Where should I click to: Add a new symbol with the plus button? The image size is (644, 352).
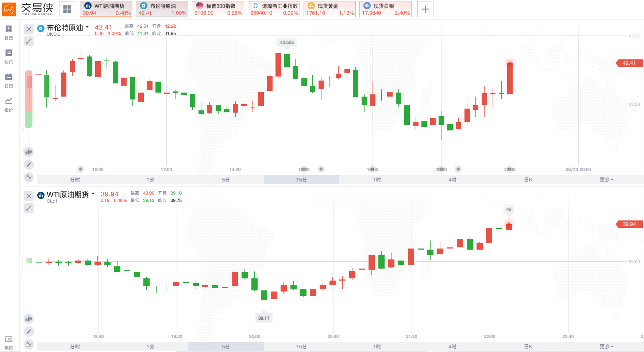point(425,9)
